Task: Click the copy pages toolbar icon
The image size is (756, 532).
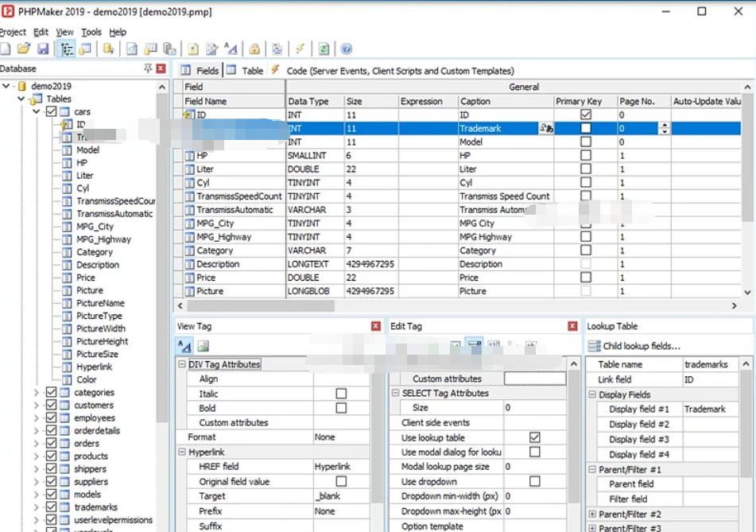Action: click(169, 49)
